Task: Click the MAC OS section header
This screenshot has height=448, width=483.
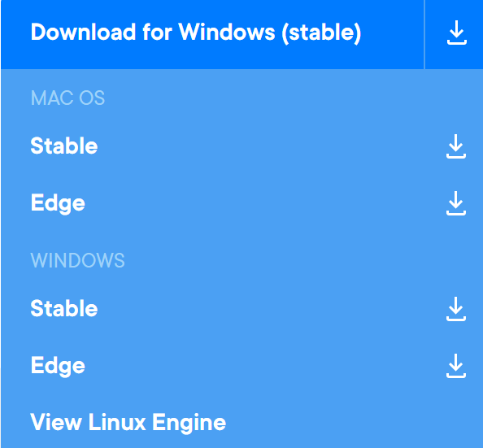Action: pos(67,98)
